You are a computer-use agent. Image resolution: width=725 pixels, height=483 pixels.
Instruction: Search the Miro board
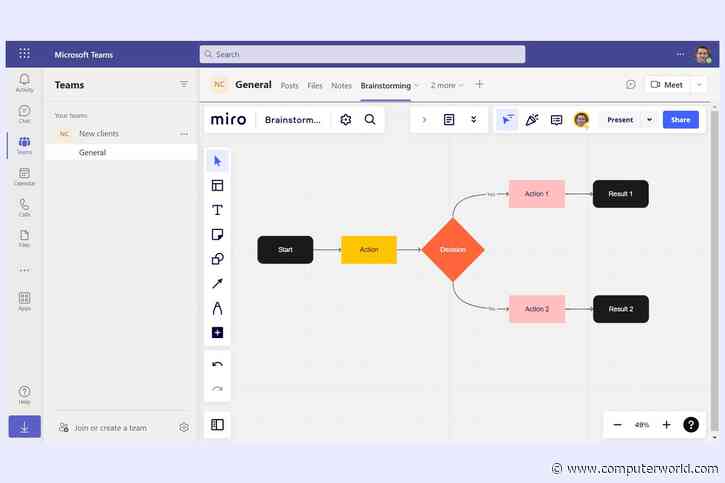[x=370, y=120]
